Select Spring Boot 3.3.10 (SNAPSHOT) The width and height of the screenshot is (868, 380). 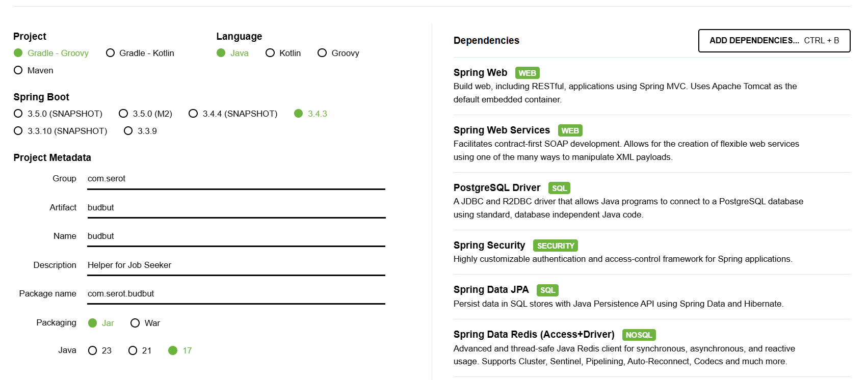61,131
